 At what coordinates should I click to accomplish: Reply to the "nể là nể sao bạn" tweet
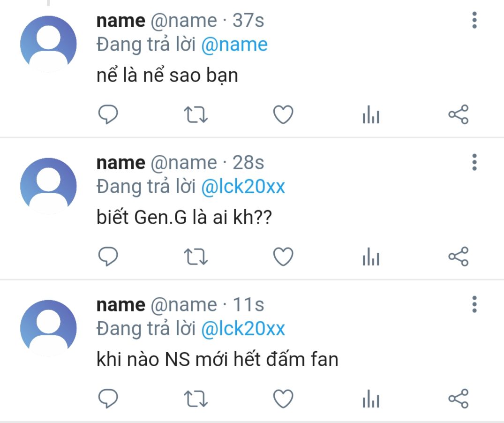[x=108, y=114]
